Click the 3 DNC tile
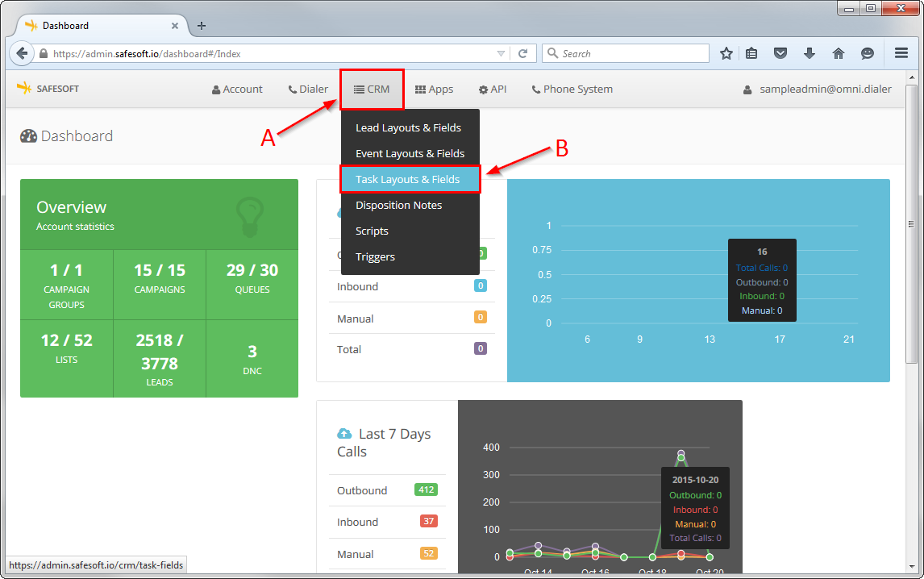 252,359
